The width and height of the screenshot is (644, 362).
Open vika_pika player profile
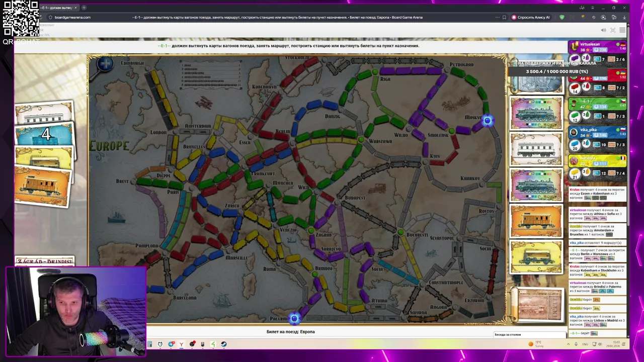(588, 130)
